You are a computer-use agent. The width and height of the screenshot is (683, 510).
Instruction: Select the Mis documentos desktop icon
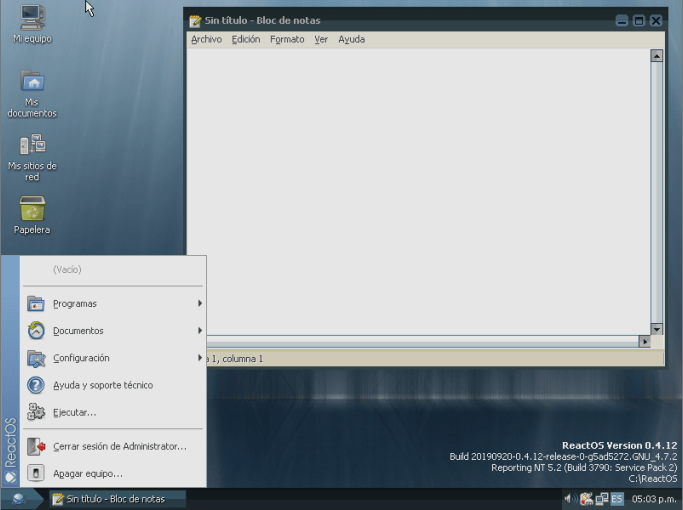[32, 94]
